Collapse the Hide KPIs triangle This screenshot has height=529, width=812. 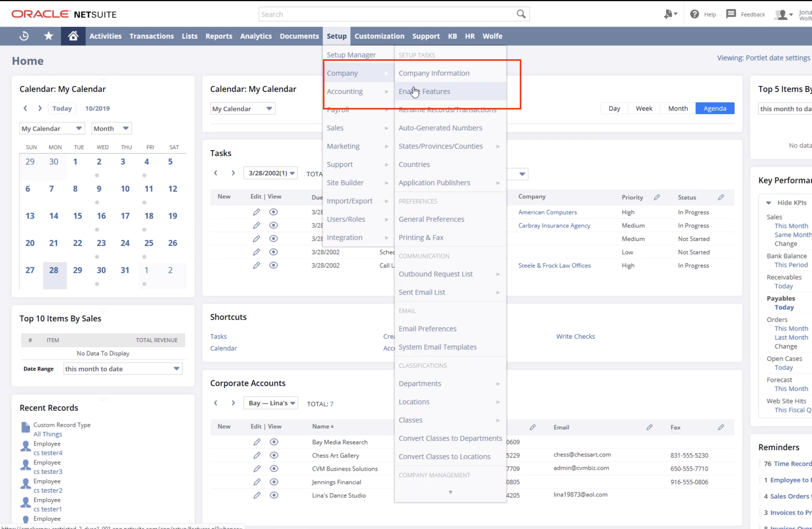(x=768, y=203)
